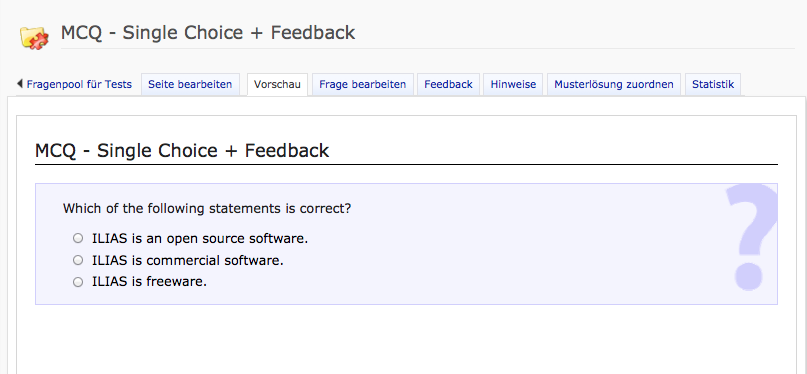The height and width of the screenshot is (374, 807).
Task: Open the Frage bearbeiten tab
Action: (363, 84)
